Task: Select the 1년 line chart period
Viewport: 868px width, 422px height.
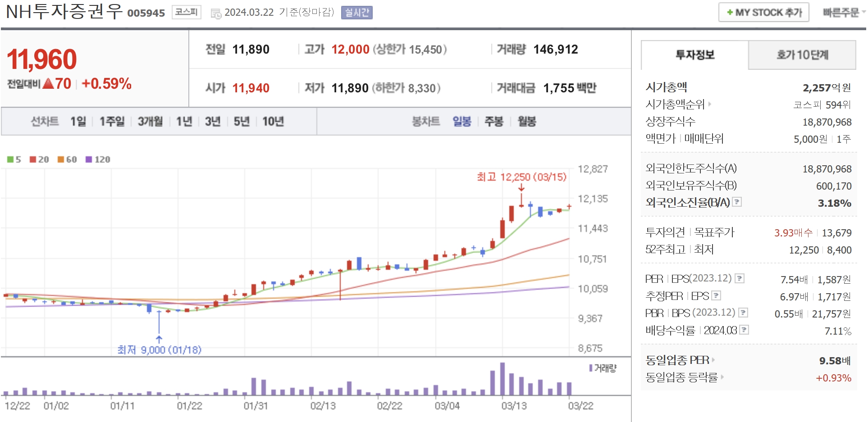Action: tap(184, 121)
